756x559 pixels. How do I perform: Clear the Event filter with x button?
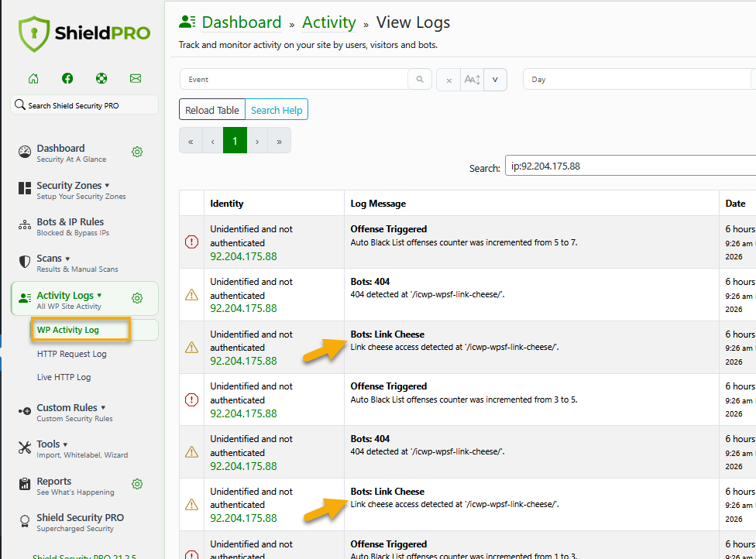[x=449, y=80]
